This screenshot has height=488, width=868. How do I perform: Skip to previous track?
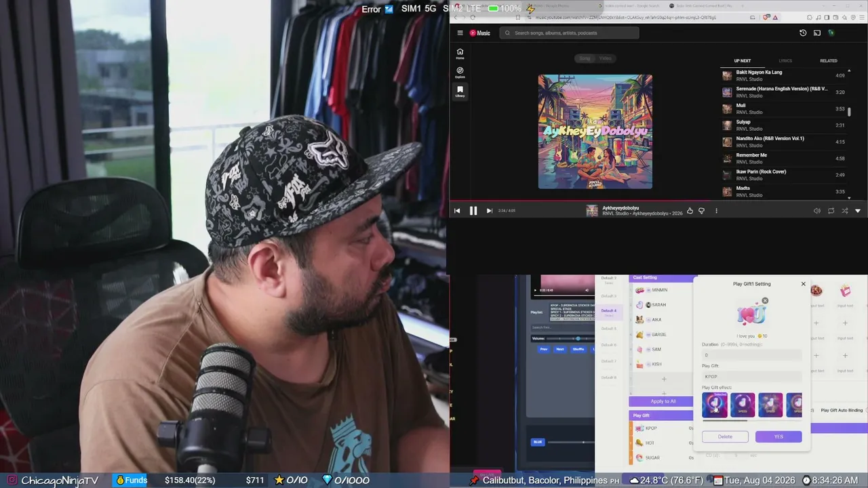pos(457,211)
